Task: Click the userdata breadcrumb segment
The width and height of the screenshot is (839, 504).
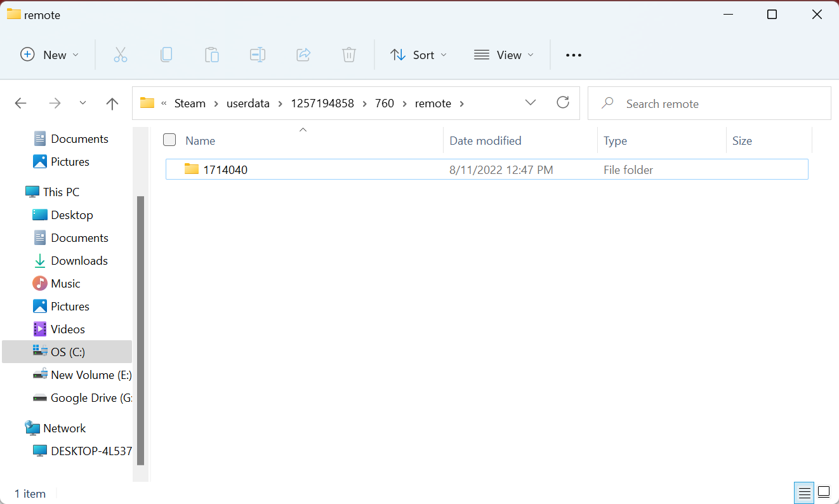Action: (248, 103)
